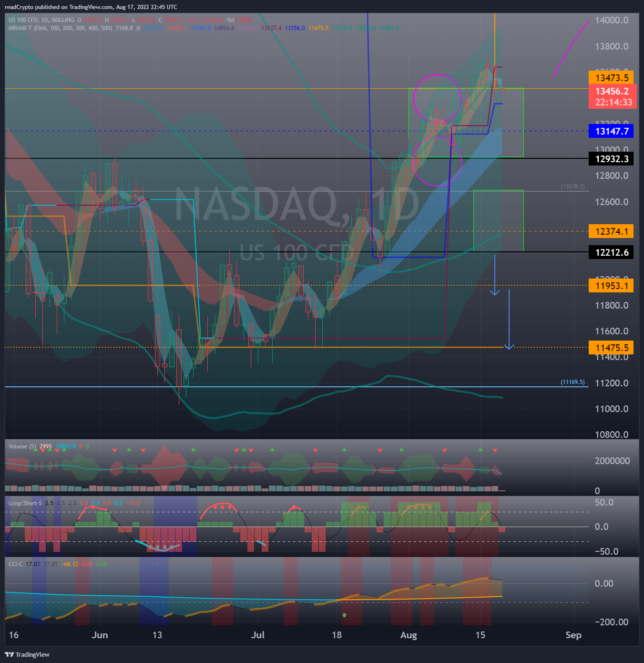This screenshot has width=644, height=663.
Task: Click the '13' date on time axis
Action: pos(157,635)
